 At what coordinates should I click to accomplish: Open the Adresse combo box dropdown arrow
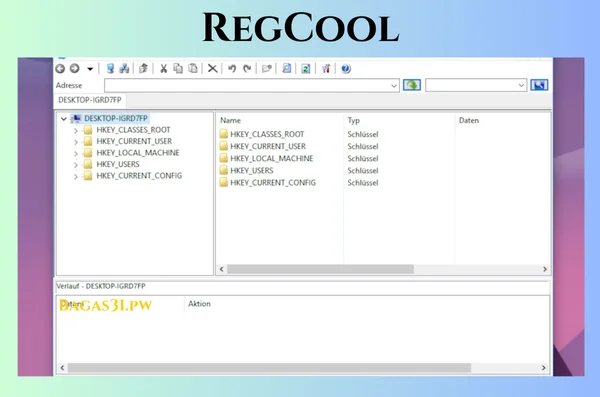(394, 86)
